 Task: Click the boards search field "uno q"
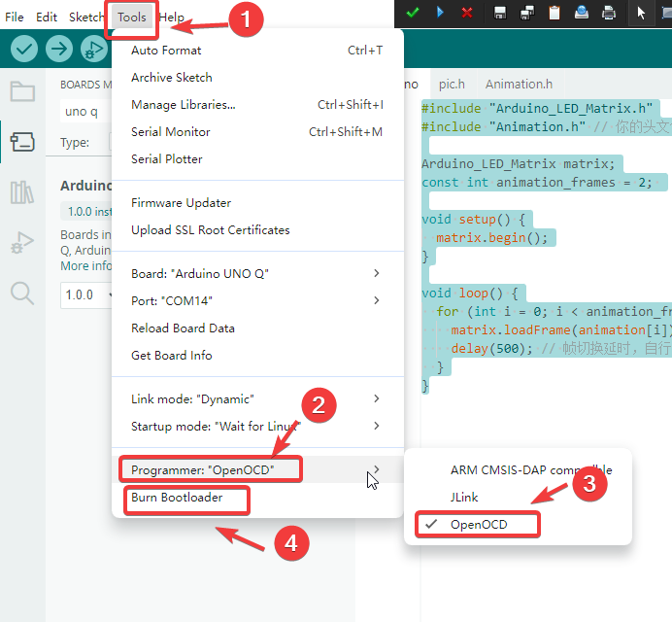pos(85,112)
